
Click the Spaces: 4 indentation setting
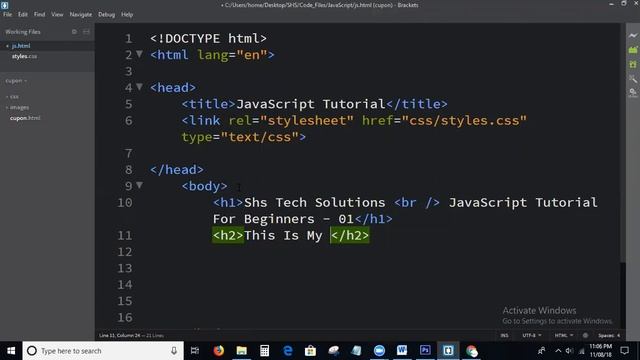click(x=609, y=336)
